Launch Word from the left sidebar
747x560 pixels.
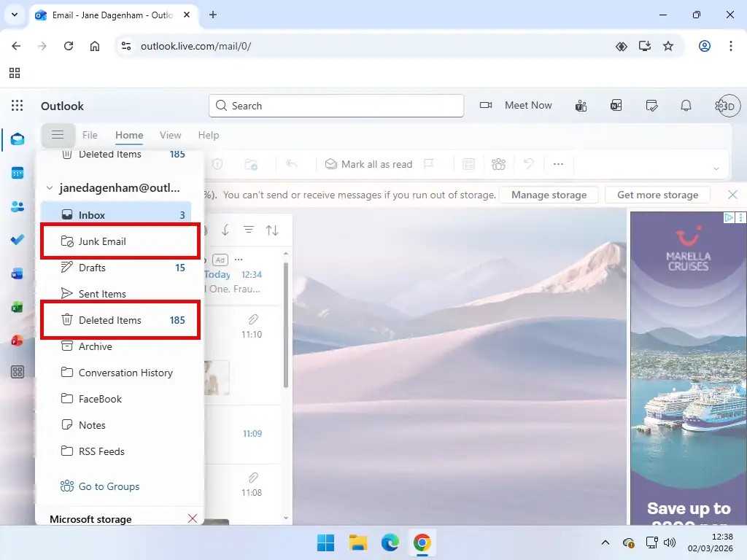(x=18, y=273)
